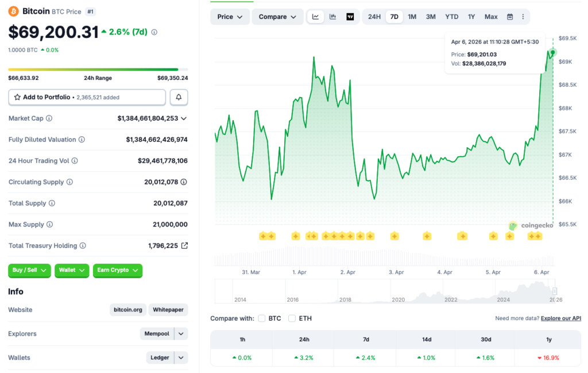Select the YTD timeframe tab
Image resolution: width=588 pixels, height=373 pixels.
point(451,17)
